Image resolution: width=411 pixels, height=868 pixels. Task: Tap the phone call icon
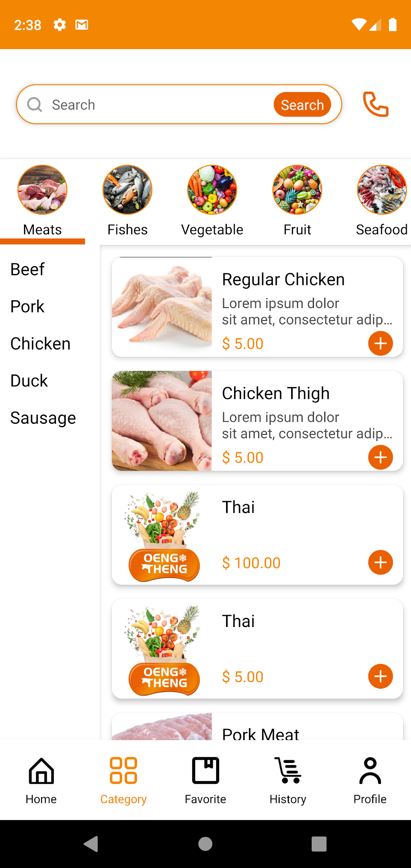[376, 104]
